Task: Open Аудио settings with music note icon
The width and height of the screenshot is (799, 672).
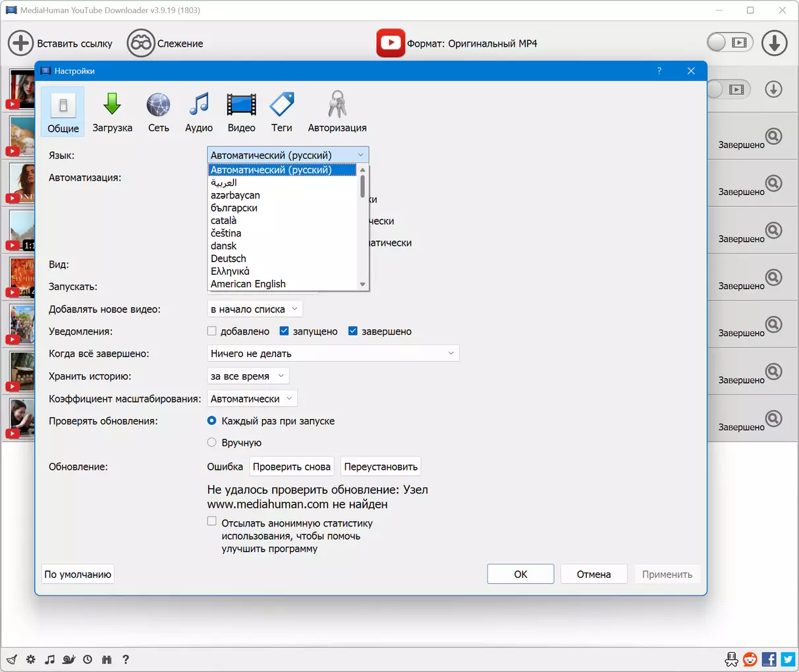Action: [198, 112]
